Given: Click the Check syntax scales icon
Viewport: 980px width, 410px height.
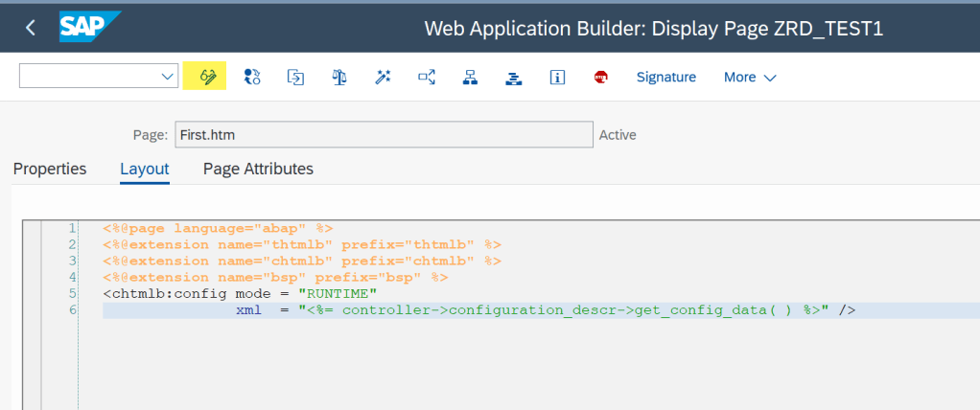Looking at the screenshot, I should point(338,77).
